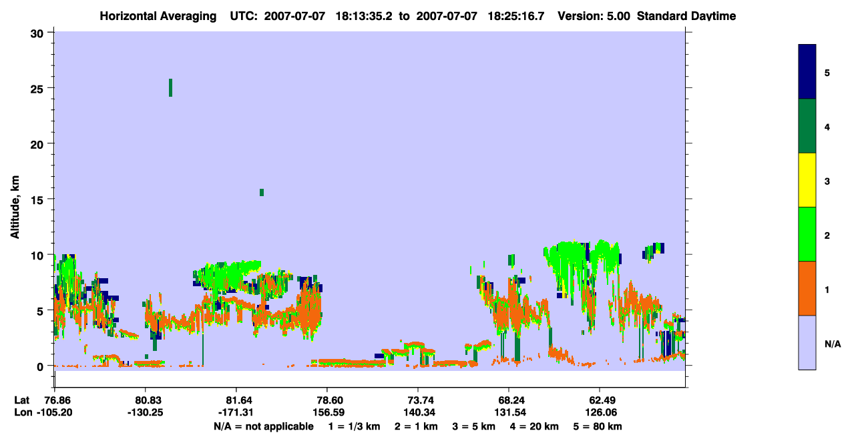Click legend text 'N/A = not applicable'

point(263,426)
